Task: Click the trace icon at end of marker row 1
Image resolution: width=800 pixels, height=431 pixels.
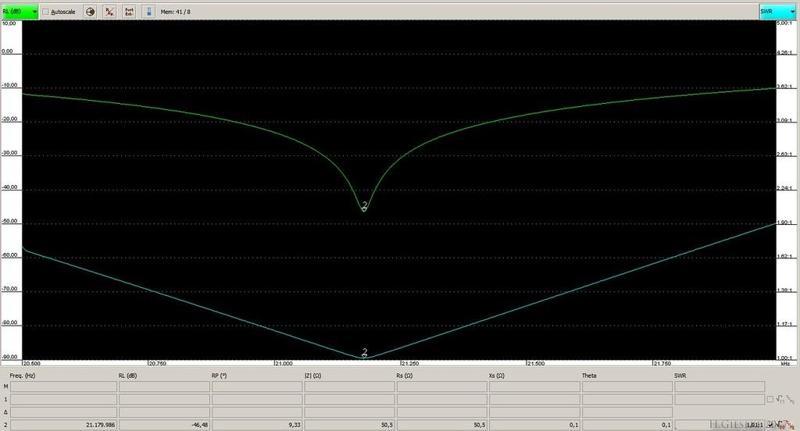Action: [790, 399]
